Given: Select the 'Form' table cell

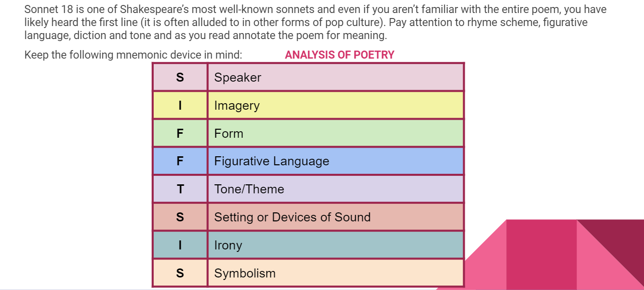Looking at the screenshot, I should (336, 133).
